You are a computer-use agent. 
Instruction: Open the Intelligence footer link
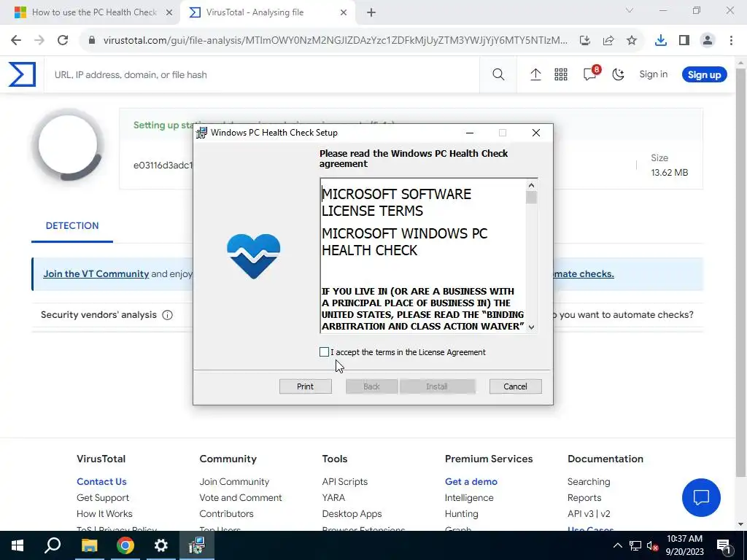[x=469, y=497]
